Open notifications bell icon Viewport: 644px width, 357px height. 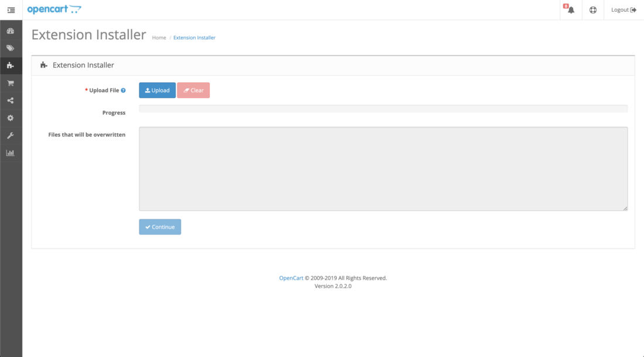[571, 10]
